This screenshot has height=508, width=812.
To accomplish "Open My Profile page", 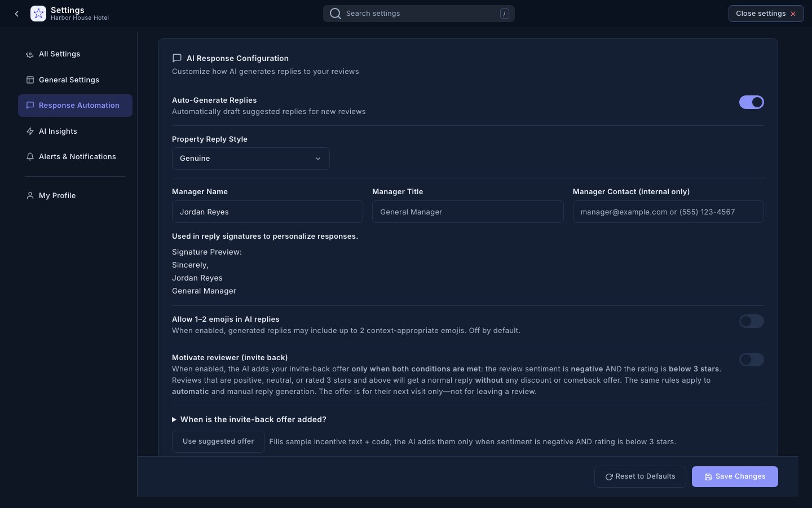I will 75,196.
